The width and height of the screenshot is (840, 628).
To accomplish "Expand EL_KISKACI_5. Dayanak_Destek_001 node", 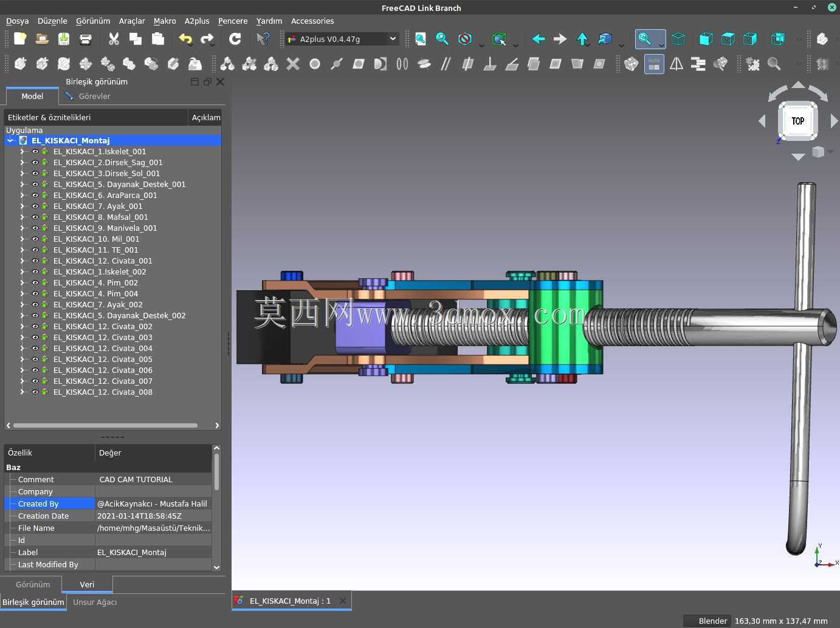I will (22, 185).
